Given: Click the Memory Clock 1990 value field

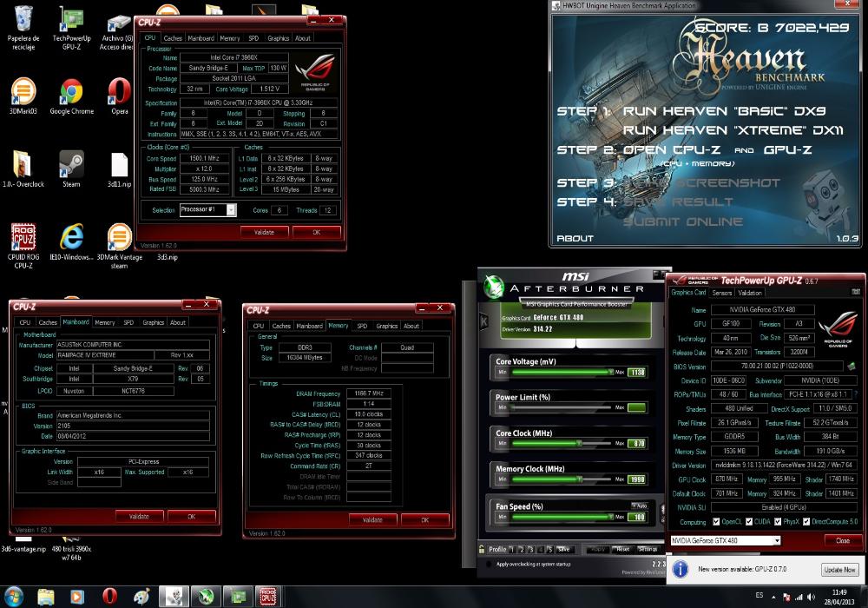Looking at the screenshot, I should [x=637, y=479].
